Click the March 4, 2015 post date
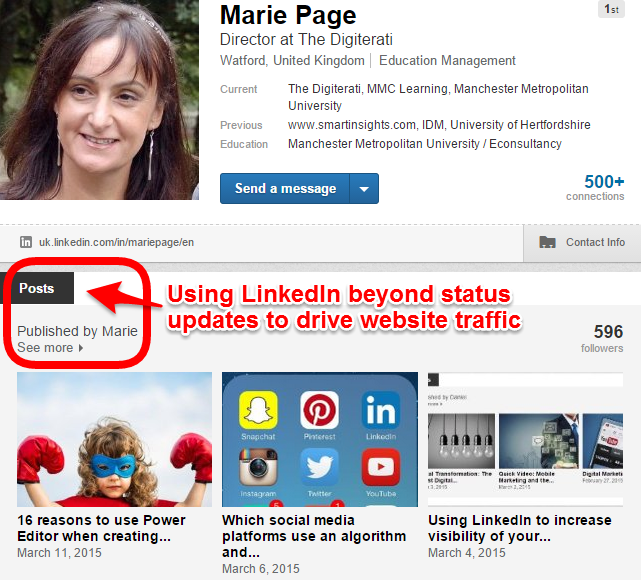This screenshot has height=580, width=641. click(x=467, y=553)
